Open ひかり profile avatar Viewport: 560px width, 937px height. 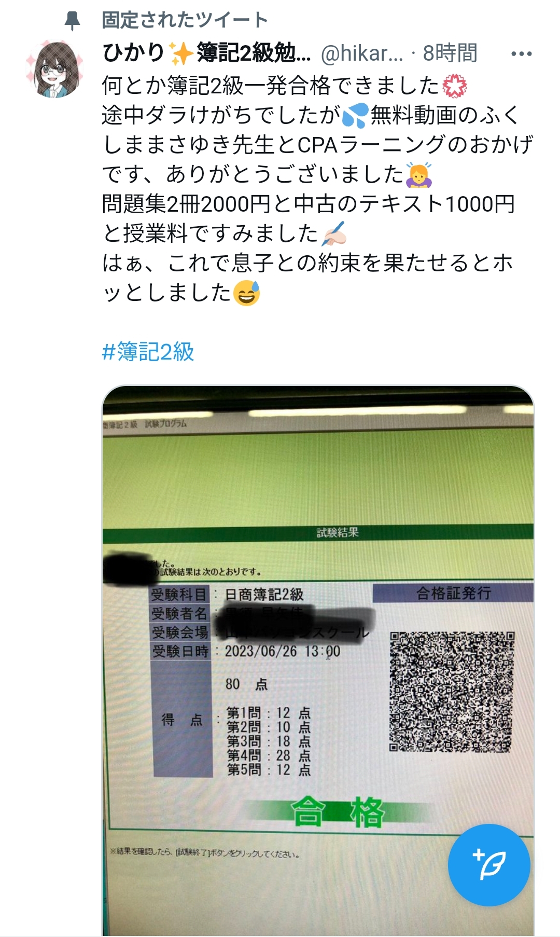[x=54, y=70]
